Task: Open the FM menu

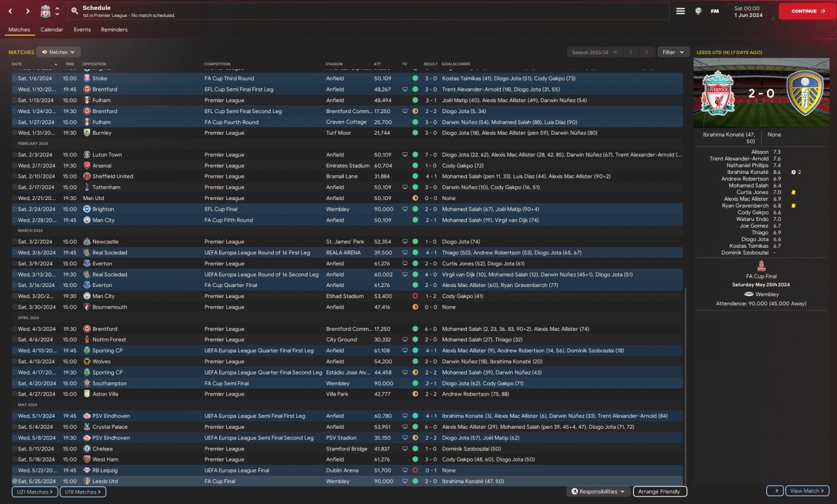Action: click(715, 11)
